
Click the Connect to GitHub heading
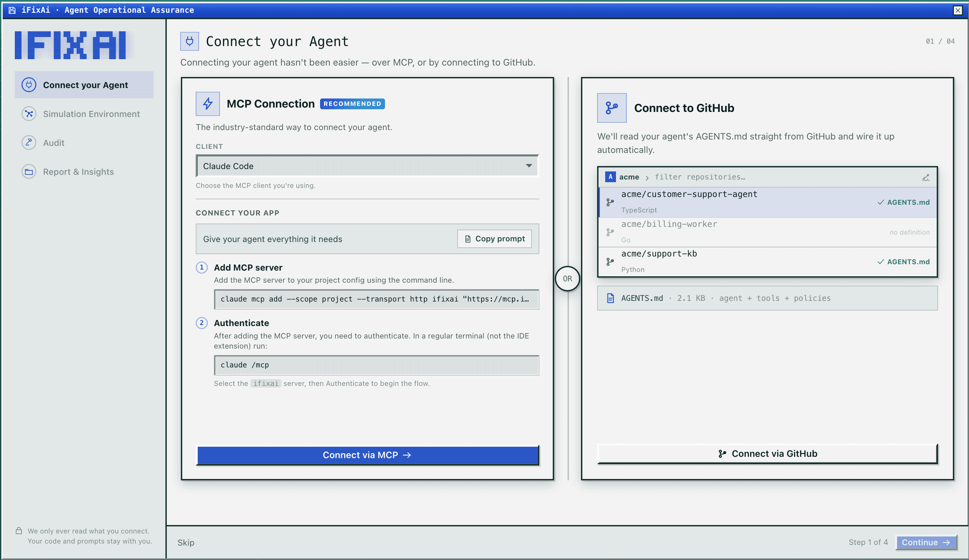point(684,108)
